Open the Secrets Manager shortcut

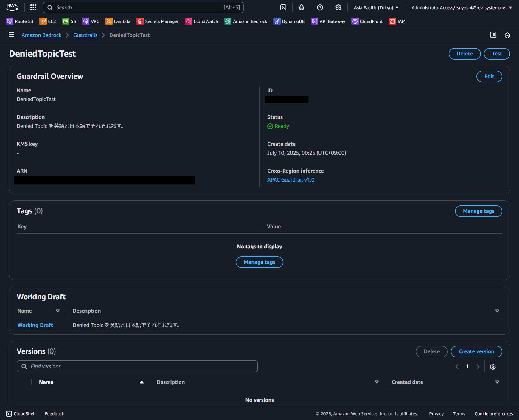pyautogui.click(x=157, y=21)
